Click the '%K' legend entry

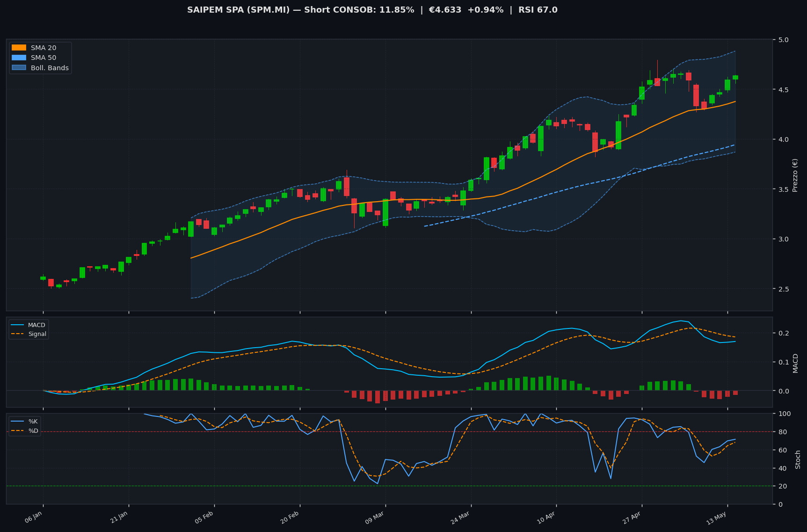pyautogui.click(x=33, y=422)
